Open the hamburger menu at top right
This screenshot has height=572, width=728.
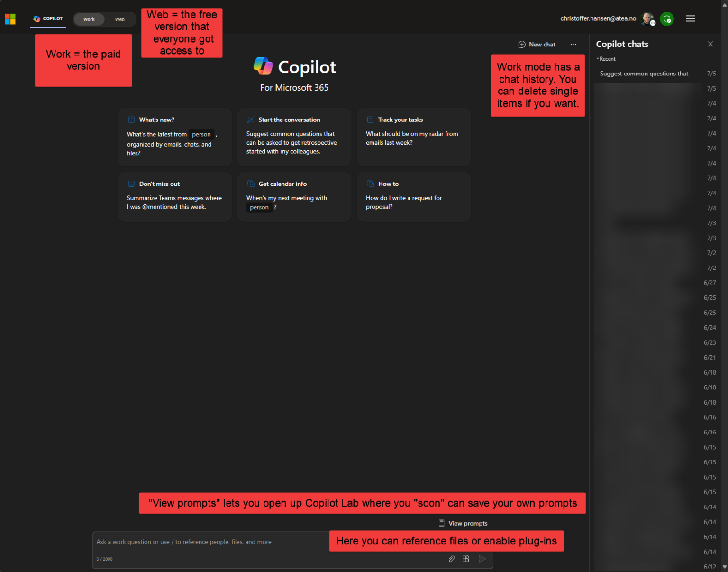point(690,18)
